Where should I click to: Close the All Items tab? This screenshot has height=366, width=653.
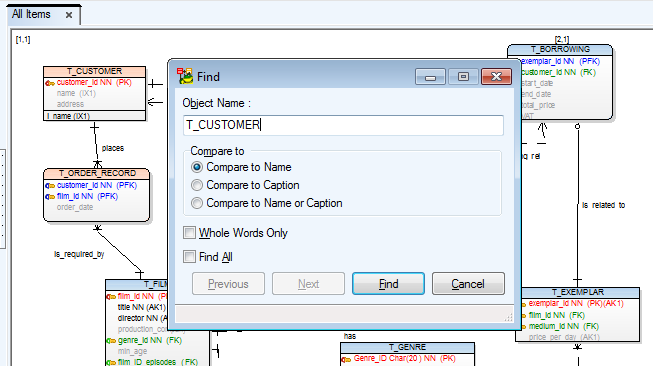click(69, 15)
